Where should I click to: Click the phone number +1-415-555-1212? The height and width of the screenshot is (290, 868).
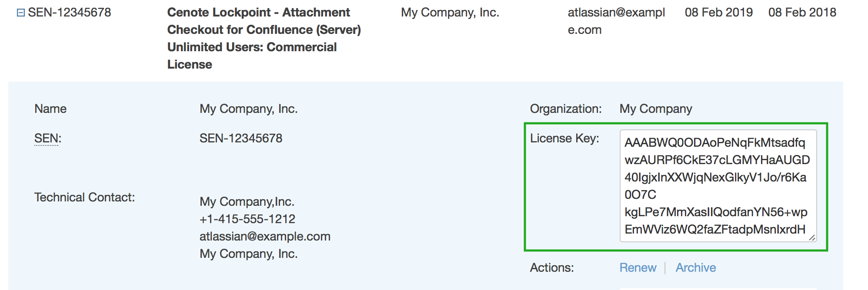247,219
